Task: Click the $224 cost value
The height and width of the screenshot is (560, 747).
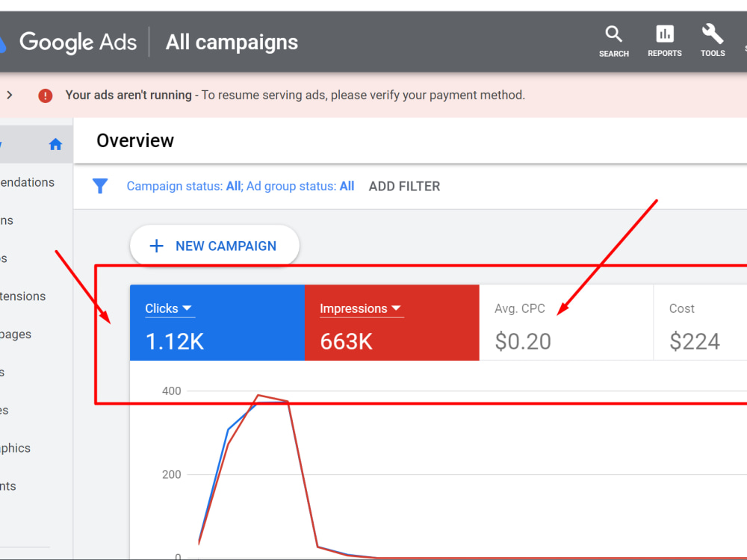Action: click(x=695, y=341)
